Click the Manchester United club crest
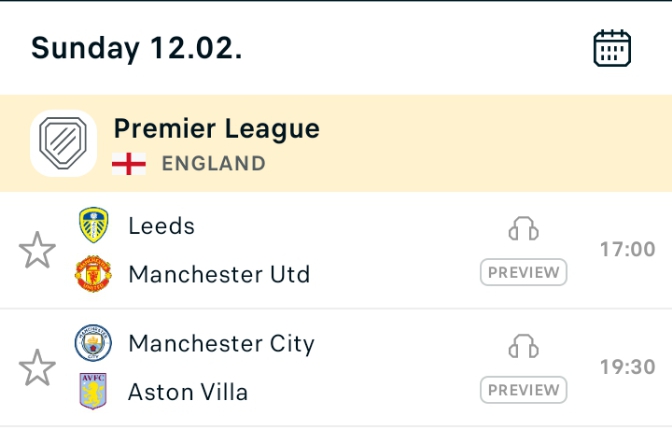This screenshot has width=672, height=430. (x=93, y=274)
